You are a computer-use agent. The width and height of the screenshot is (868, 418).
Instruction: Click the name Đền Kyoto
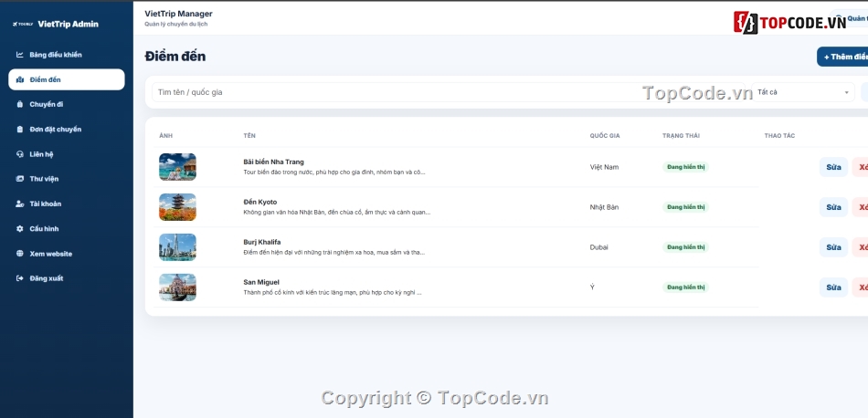coord(260,202)
